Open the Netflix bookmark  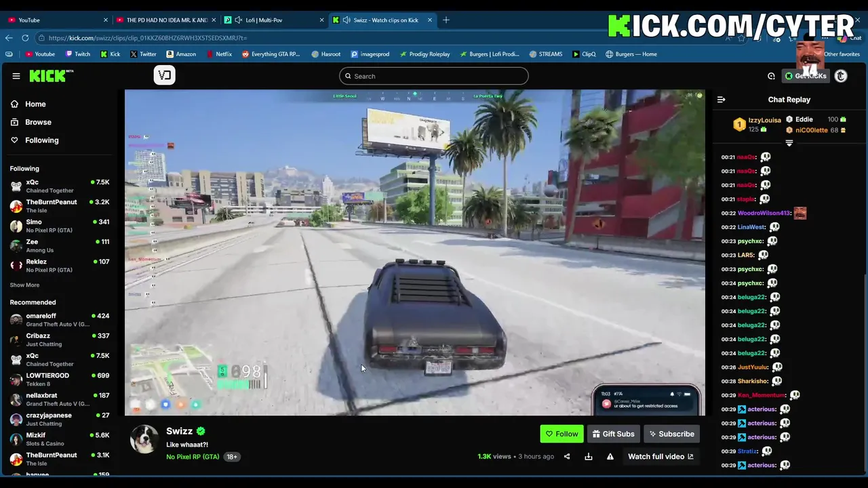[219, 54]
